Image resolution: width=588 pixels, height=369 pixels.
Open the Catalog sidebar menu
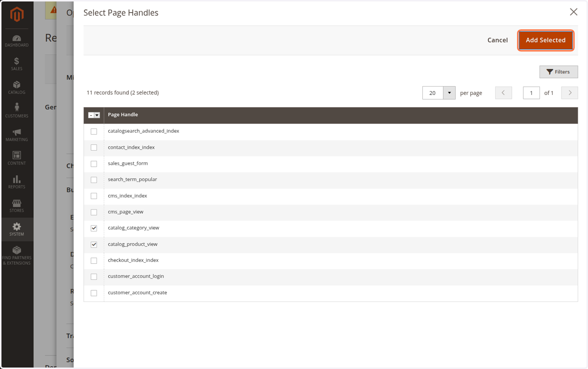17,88
